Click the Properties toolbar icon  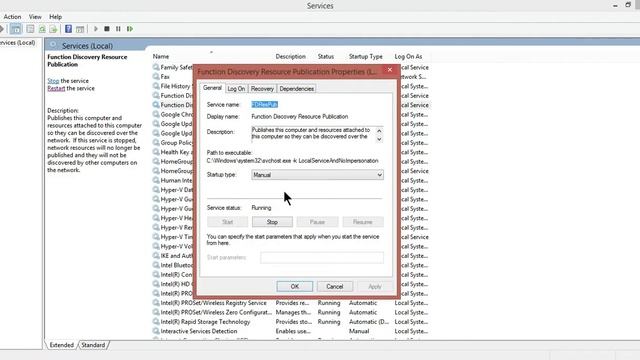30,29
